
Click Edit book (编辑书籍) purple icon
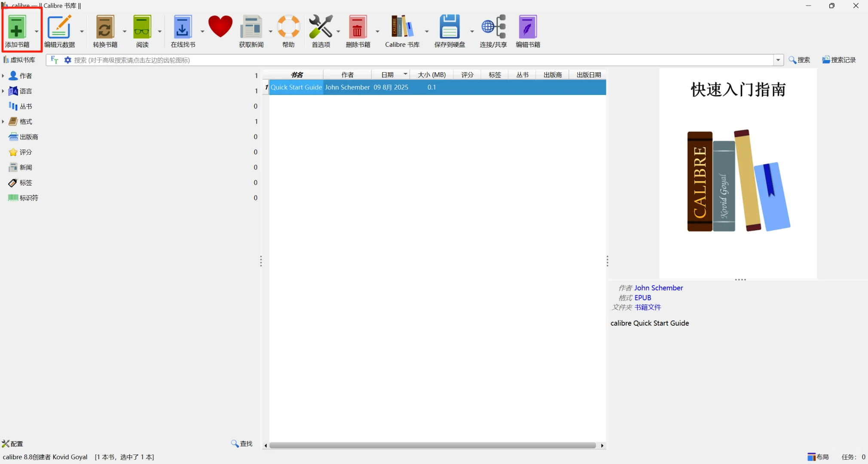(x=528, y=27)
